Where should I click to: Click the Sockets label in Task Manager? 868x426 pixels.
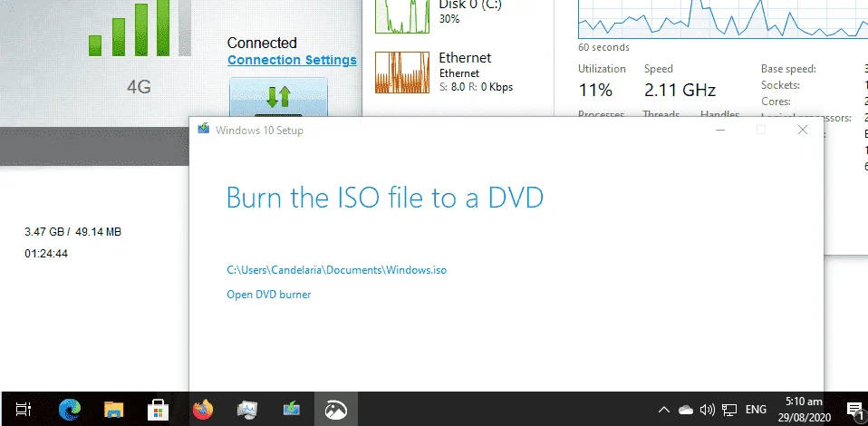pyautogui.click(x=780, y=85)
